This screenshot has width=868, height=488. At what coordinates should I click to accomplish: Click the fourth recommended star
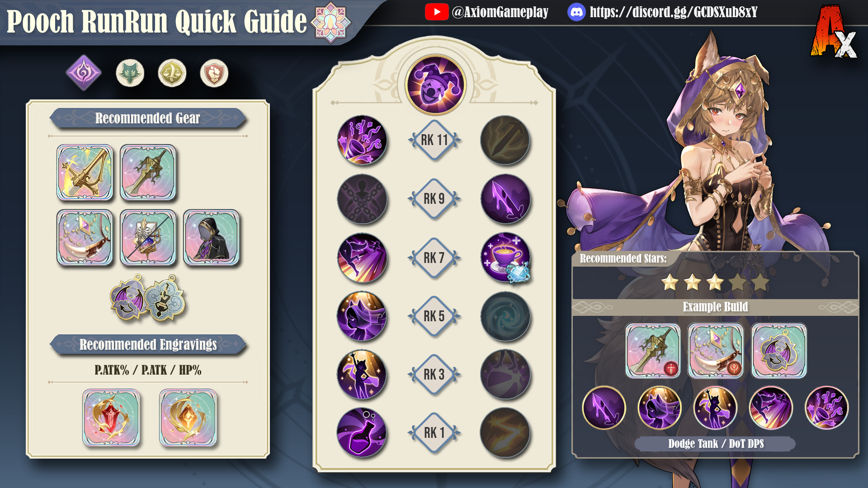(738, 282)
